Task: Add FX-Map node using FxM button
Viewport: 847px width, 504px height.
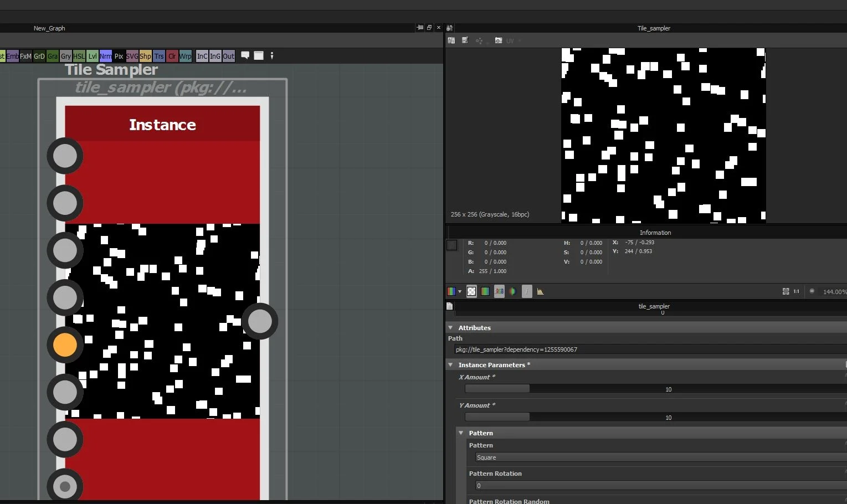Action: [25, 56]
